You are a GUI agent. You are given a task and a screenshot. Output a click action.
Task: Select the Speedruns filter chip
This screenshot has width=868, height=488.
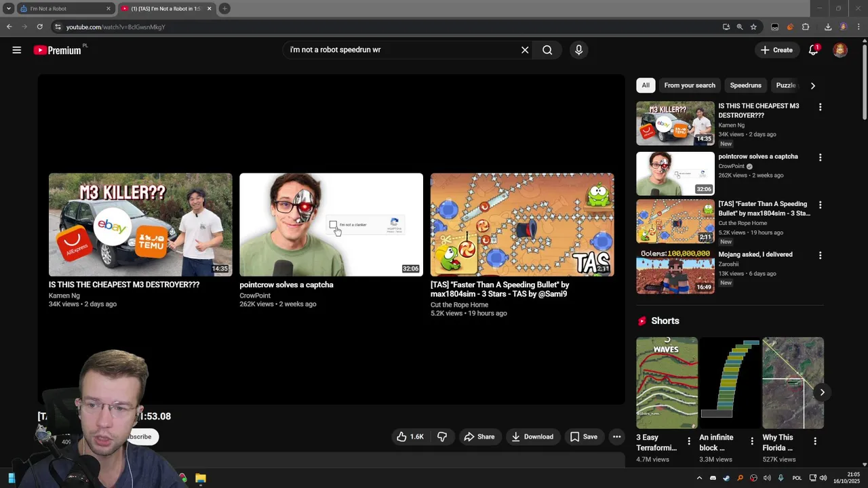745,85
